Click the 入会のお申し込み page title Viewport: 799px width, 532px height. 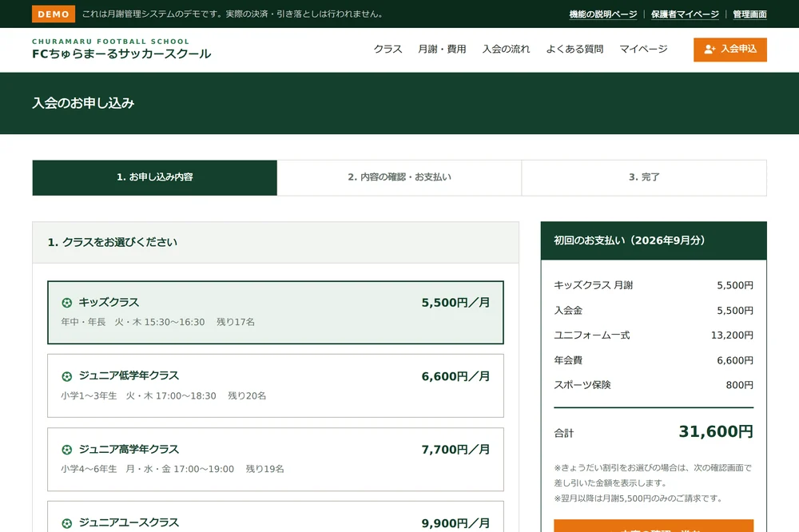point(83,104)
